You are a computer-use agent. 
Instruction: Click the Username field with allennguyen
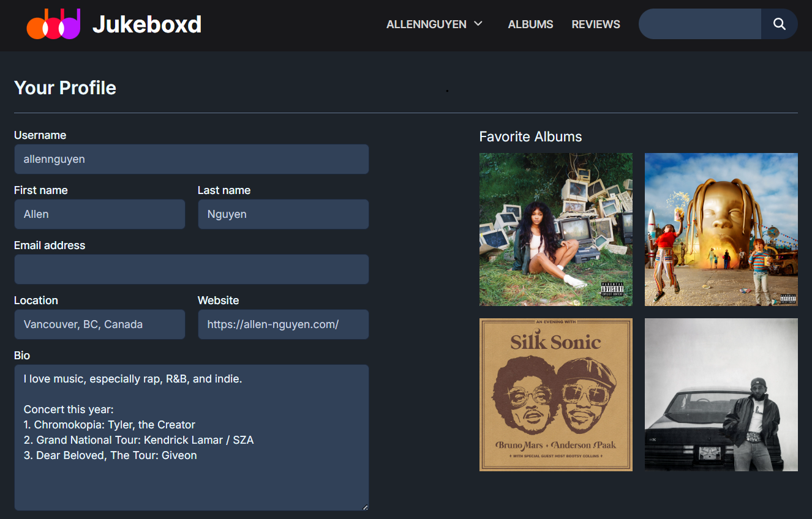click(x=191, y=159)
